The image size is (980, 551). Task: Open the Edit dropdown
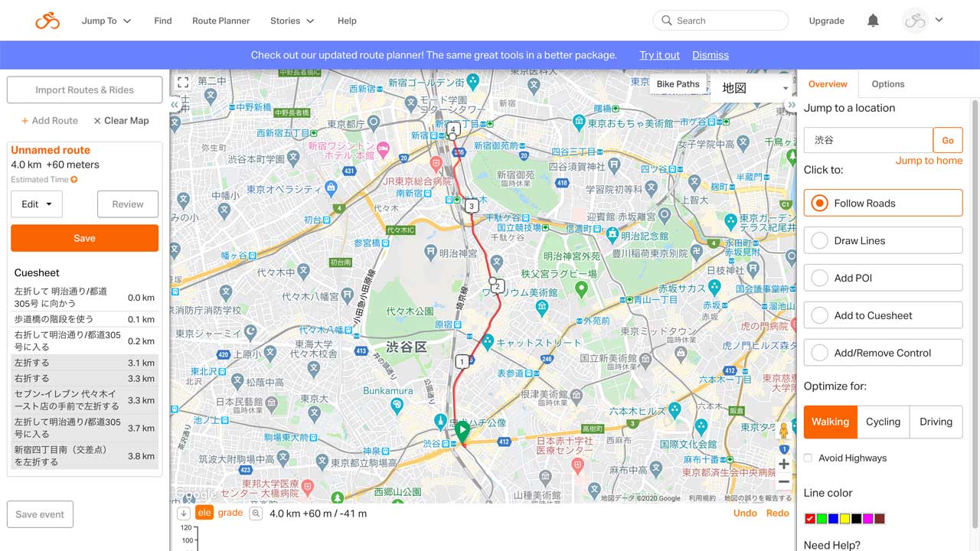pos(37,204)
